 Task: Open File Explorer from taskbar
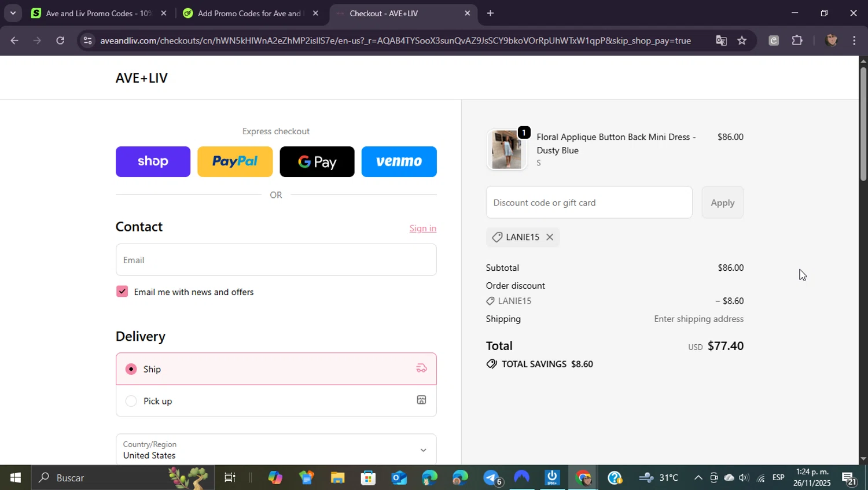[x=337, y=478]
